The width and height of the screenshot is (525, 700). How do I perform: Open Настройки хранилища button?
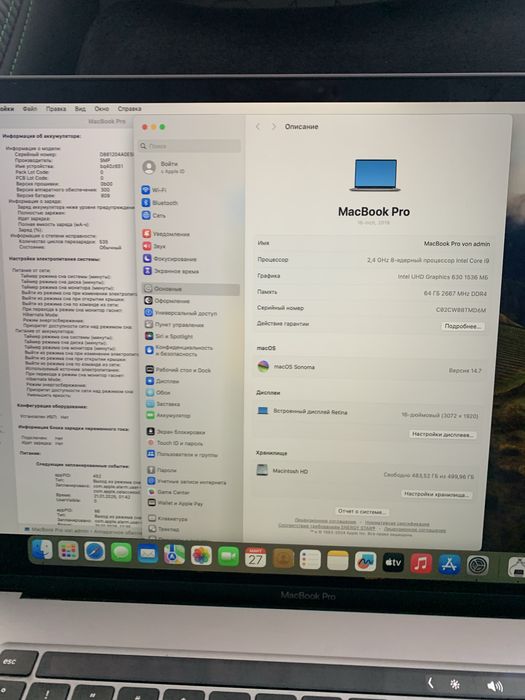coord(436,494)
